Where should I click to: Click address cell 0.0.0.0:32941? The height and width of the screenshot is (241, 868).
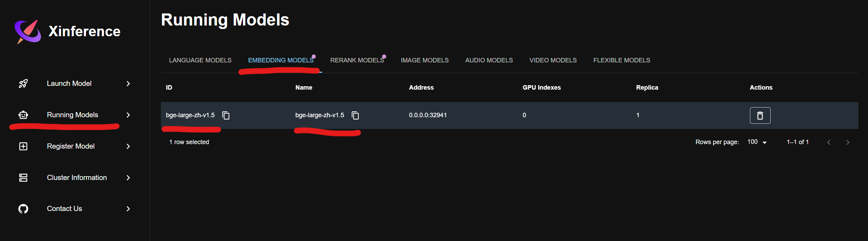tap(428, 115)
